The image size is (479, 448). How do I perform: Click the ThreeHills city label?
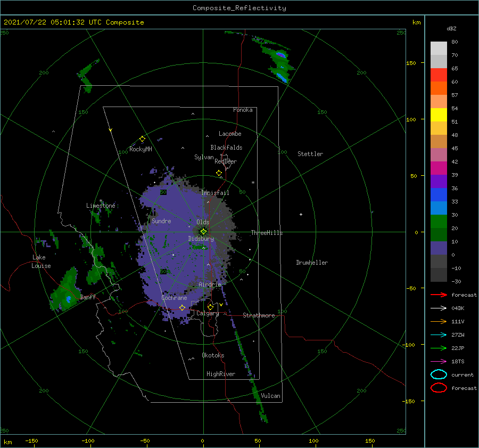(x=267, y=233)
